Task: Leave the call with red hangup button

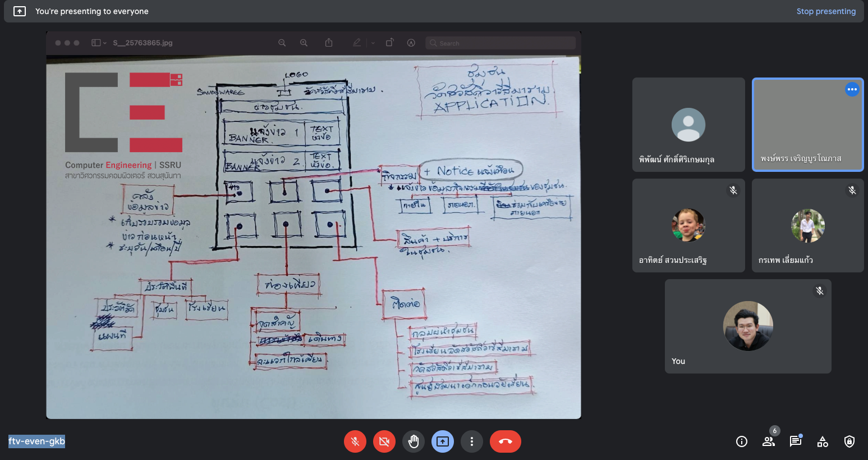Action: click(x=505, y=441)
